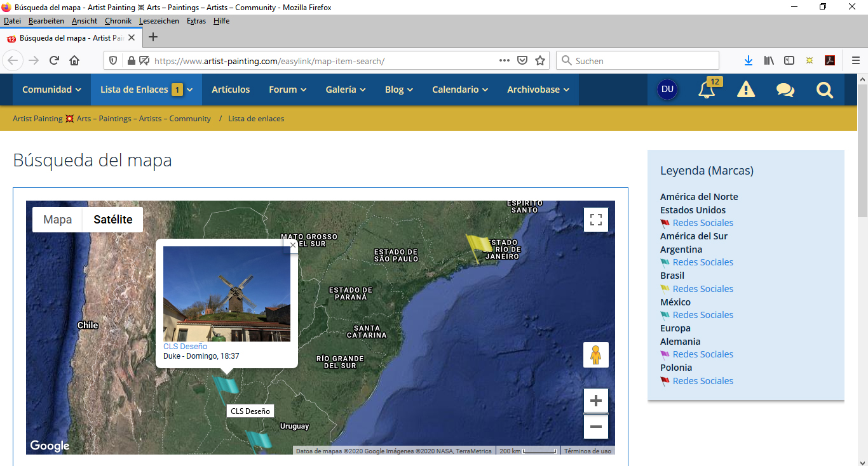Click the windmill photo thumbnail

click(x=227, y=294)
